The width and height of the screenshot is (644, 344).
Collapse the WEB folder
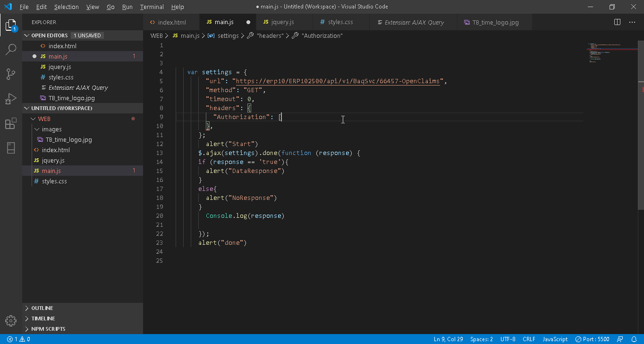click(x=34, y=119)
